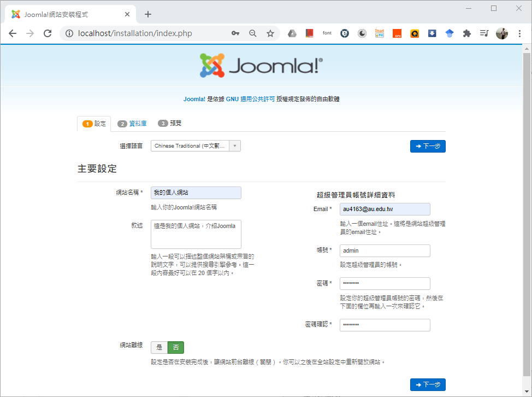Open the 選擇語言 language dropdown
532x397 pixels.
coord(196,145)
